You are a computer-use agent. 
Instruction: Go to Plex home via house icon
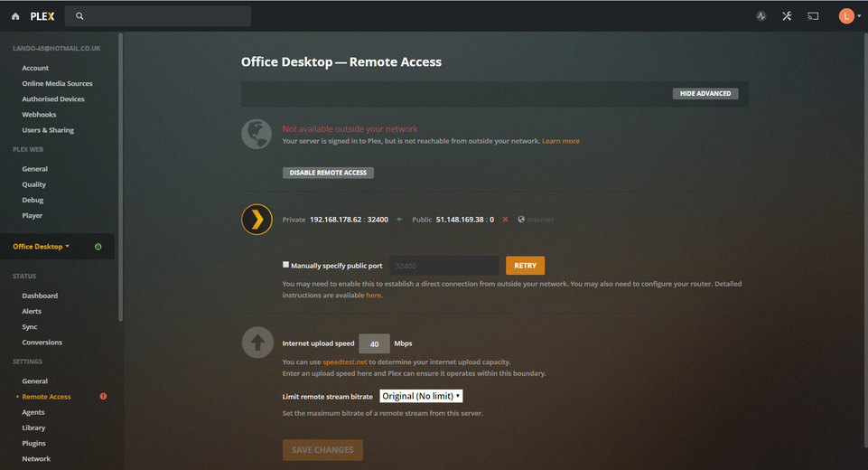click(x=15, y=16)
